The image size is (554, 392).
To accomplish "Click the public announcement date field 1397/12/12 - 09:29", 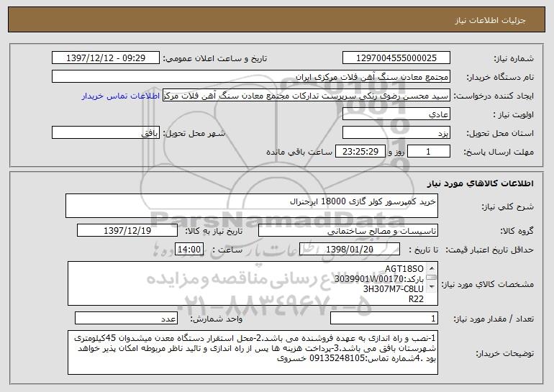I will click(x=106, y=58).
